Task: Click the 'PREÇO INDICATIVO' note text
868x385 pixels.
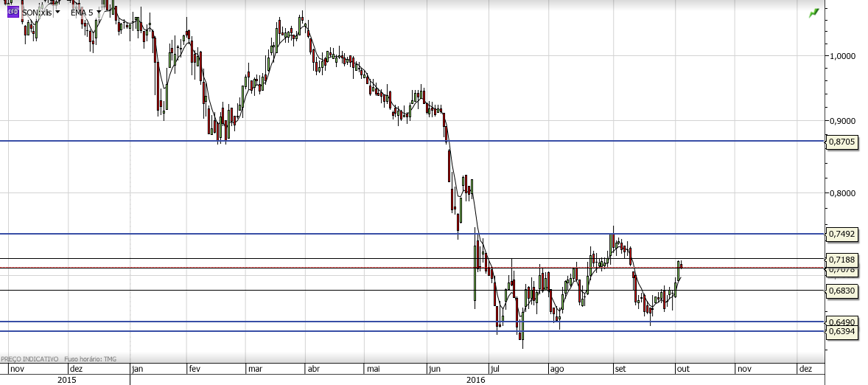Action: coord(29,359)
